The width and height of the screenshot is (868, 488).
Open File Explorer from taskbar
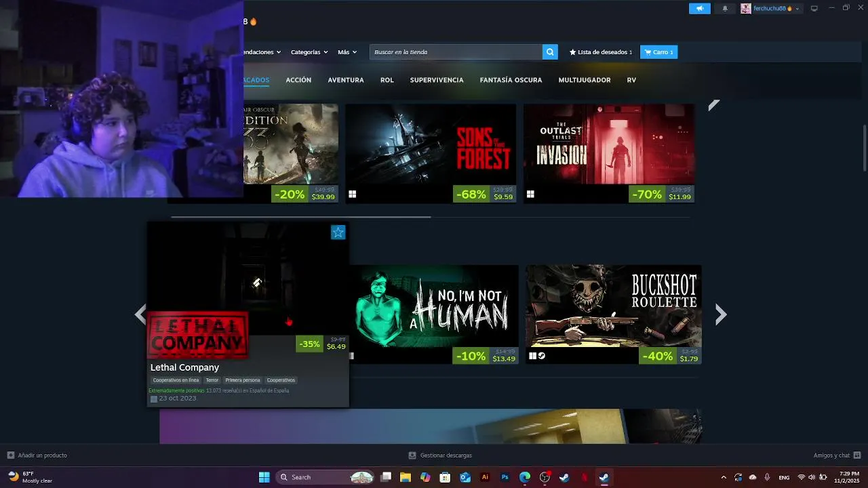point(406,477)
